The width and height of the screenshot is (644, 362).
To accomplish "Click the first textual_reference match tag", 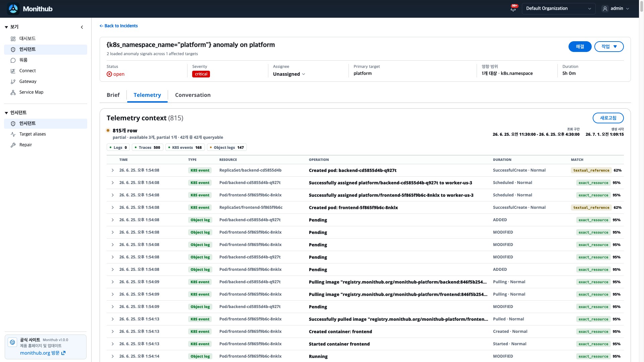I will point(591,170).
